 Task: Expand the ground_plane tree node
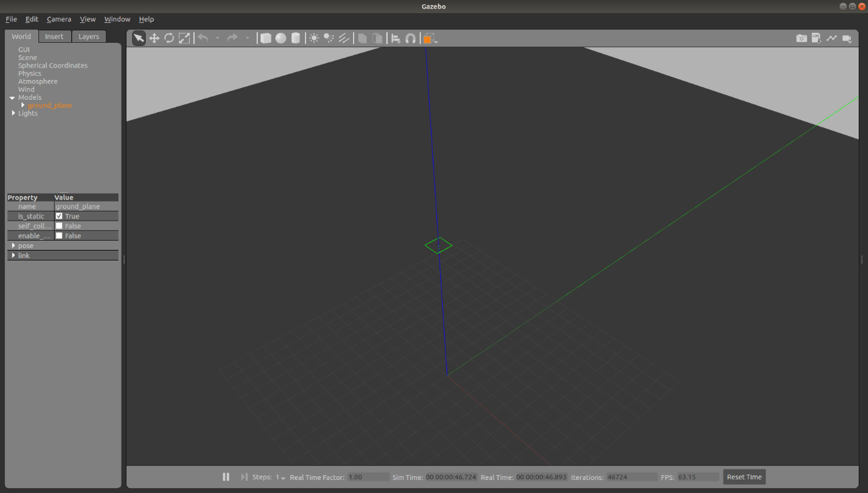pyautogui.click(x=23, y=105)
